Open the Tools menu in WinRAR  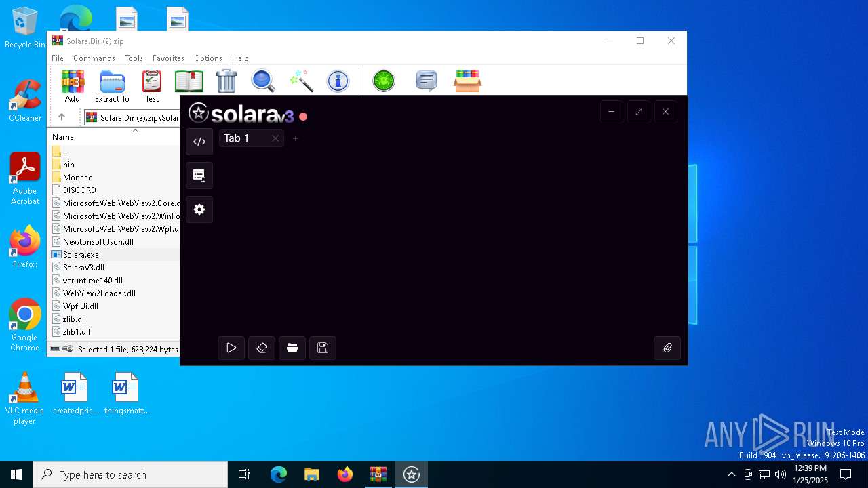pyautogui.click(x=134, y=58)
